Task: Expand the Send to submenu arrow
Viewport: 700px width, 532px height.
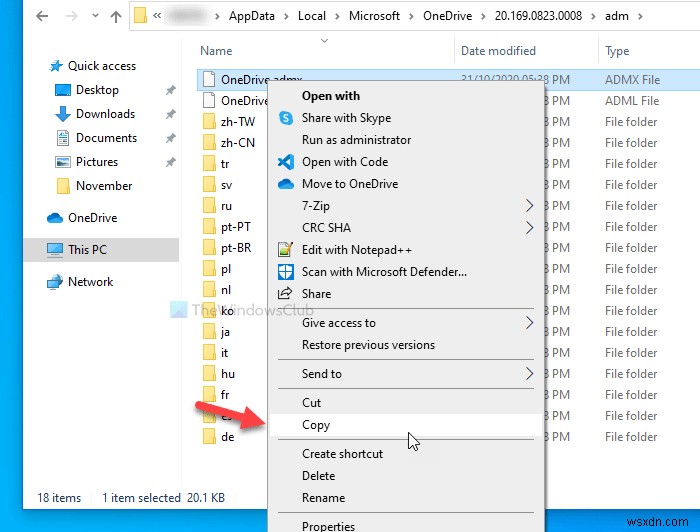Action: [529, 374]
